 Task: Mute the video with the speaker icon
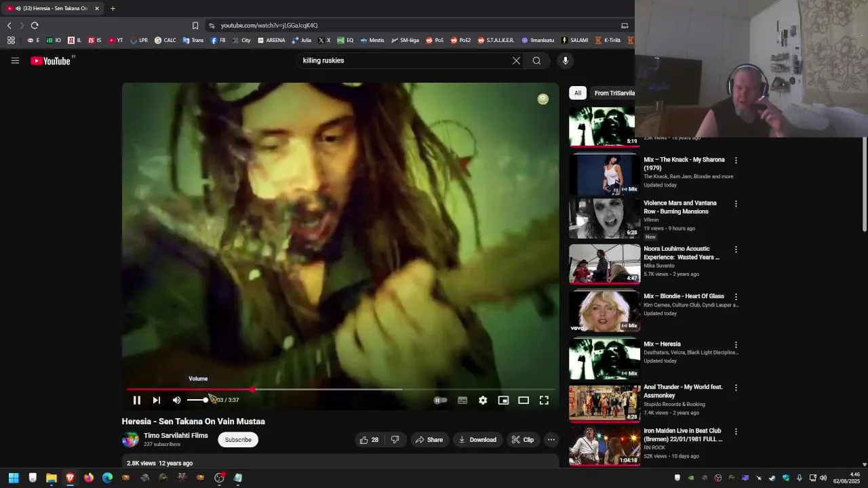[176, 400]
